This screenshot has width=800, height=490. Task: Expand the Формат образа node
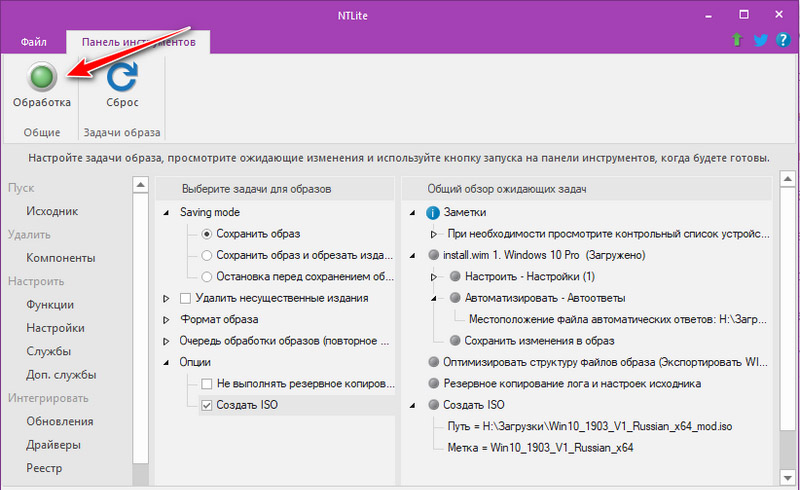pos(166,320)
